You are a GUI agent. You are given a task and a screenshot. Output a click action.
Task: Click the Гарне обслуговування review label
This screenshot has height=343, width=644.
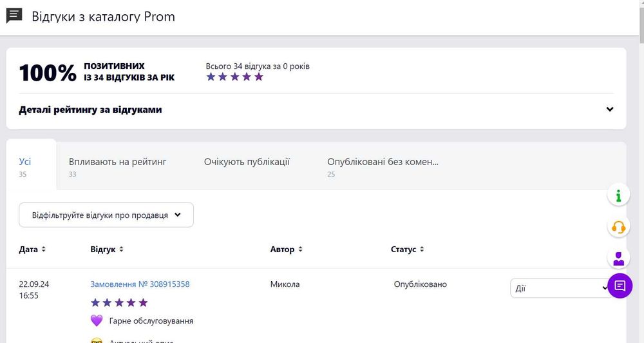[x=151, y=321]
